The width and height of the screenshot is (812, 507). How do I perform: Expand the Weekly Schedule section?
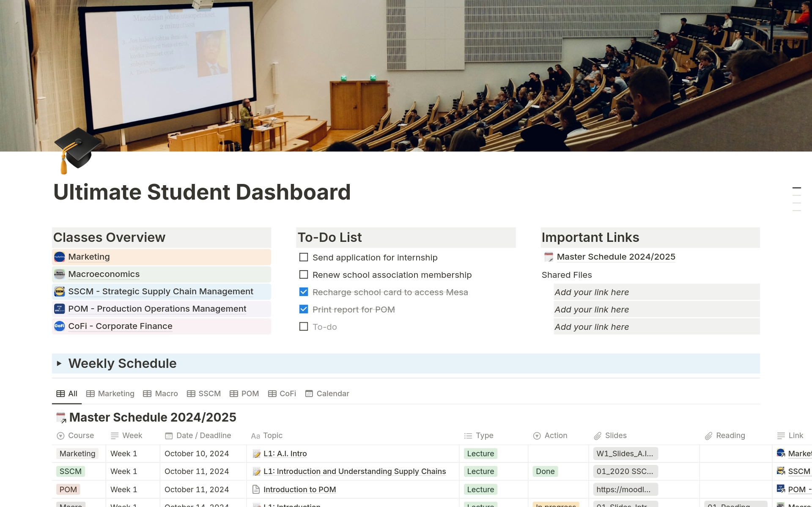tap(60, 363)
